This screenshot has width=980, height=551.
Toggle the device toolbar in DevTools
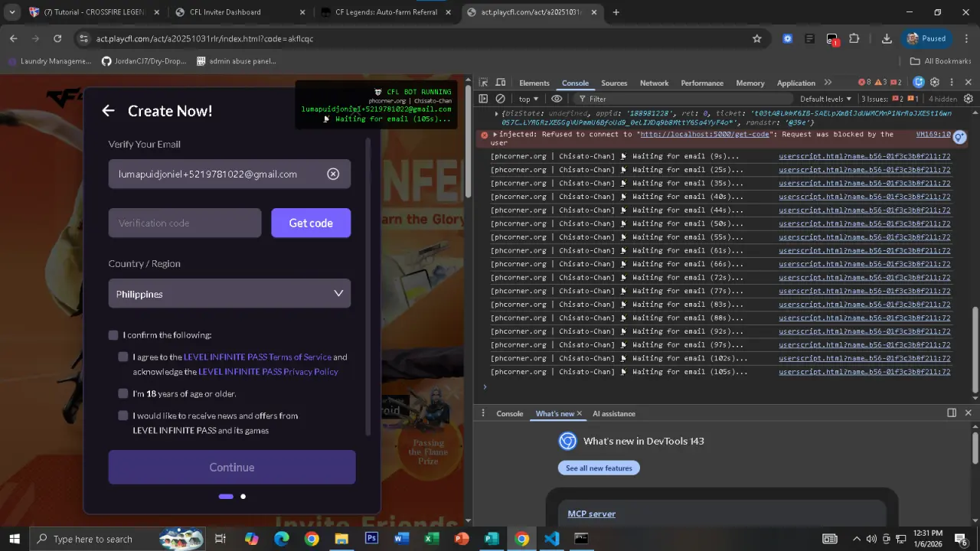(x=501, y=83)
